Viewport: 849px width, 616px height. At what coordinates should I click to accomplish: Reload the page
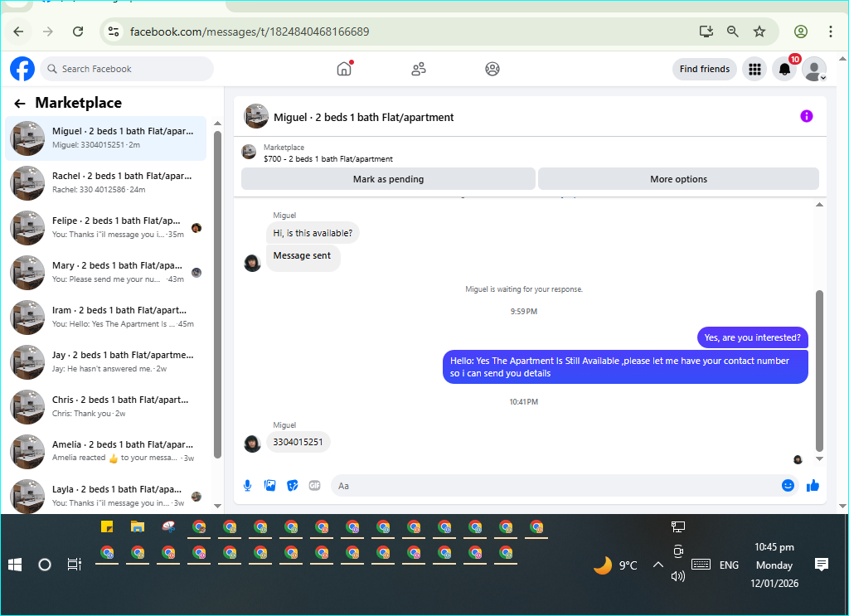tap(78, 32)
